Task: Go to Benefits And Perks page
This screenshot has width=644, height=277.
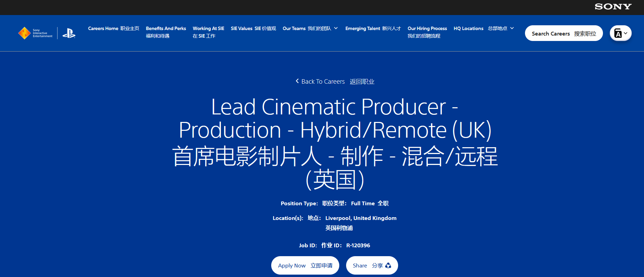Action: point(166,32)
